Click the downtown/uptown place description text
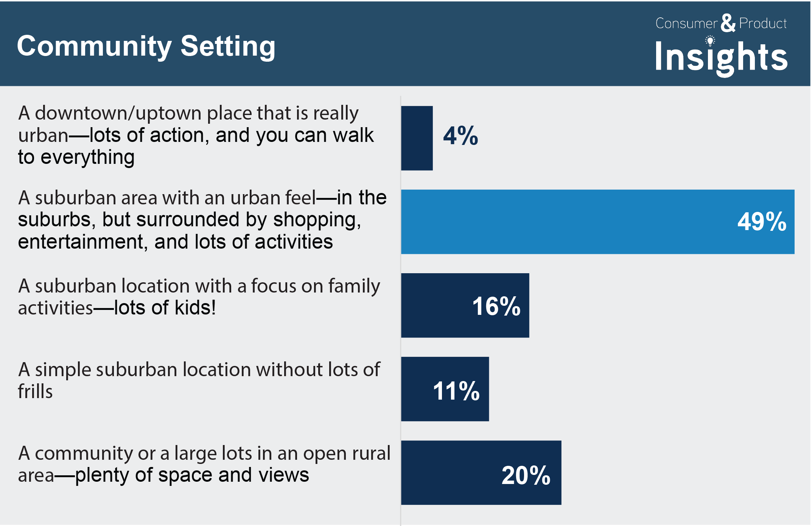This screenshot has width=812, height=526. point(196,135)
